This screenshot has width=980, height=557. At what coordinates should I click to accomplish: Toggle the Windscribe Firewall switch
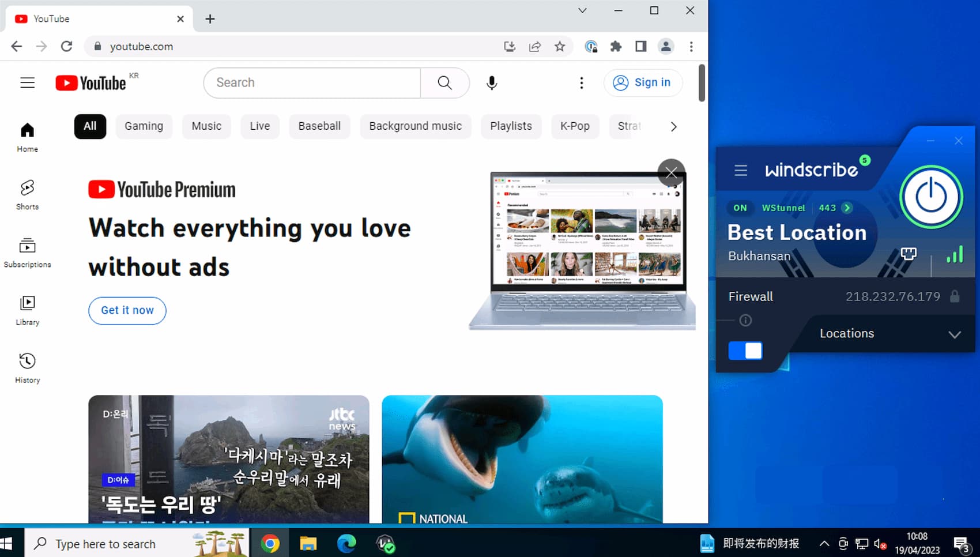tap(745, 351)
